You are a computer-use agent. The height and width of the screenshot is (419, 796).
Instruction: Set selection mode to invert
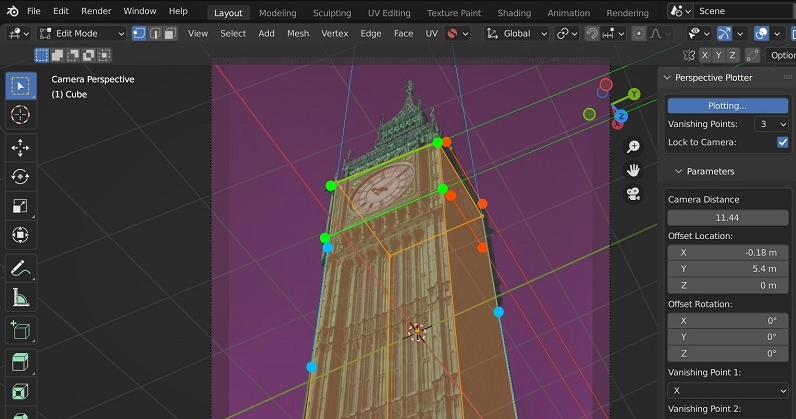(89, 55)
